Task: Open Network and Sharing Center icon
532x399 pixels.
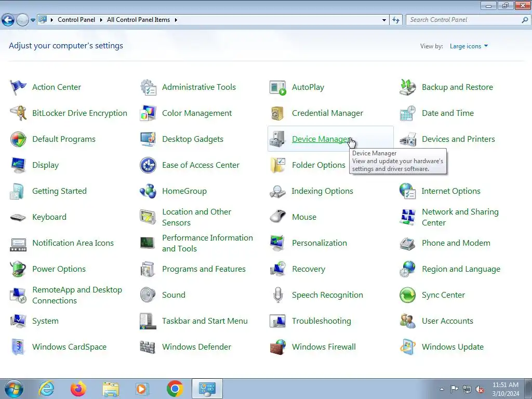Action: tap(408, 217)
